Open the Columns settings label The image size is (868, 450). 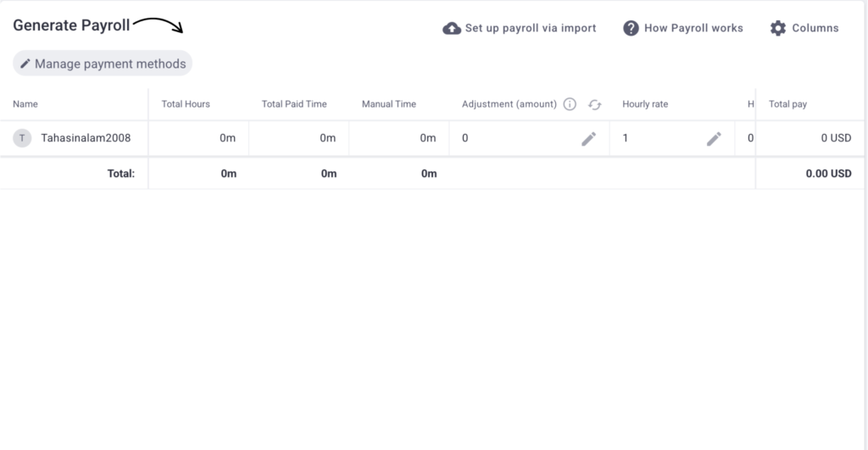pyautogui.click(x=815, y=28)
